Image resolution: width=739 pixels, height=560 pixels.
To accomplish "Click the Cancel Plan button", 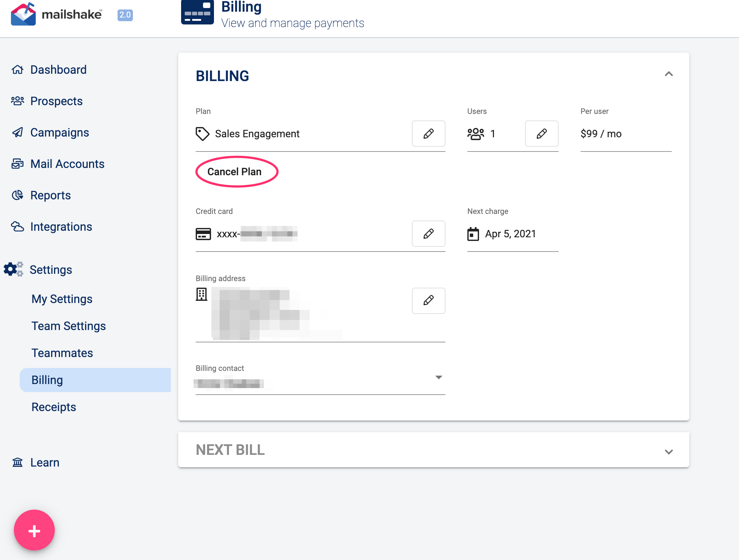I will pos(234,172).
